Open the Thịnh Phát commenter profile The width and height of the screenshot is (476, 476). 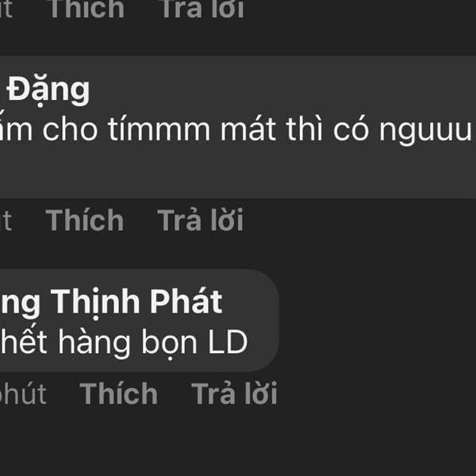(111, 302)
